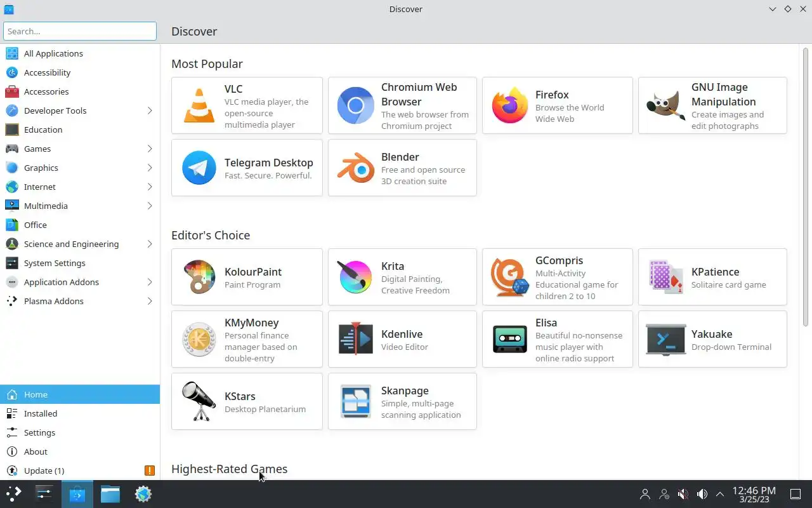Viewport: 812px width, 508px height.
Task: Click the Blender application icon
Action: coord(355,168)
